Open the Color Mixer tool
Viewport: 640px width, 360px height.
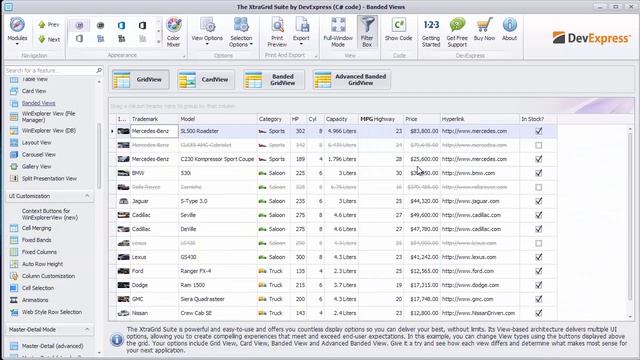click(173, 32)
